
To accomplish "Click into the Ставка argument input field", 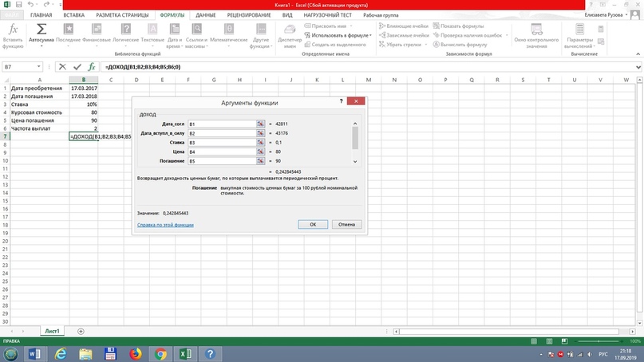I will [x=221, y=143].
